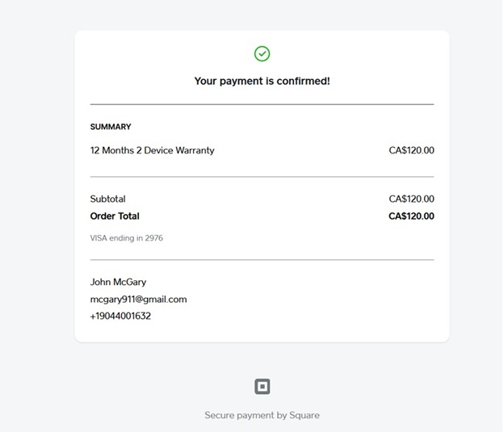The width and height of the screenshot is (504, 436).
Task: Click the Subtotal amount CA$120.00
Action: tap(411, 199)
